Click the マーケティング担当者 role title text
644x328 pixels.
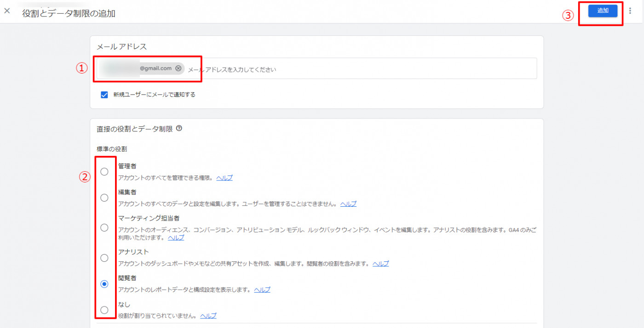(x=149, y=218)
